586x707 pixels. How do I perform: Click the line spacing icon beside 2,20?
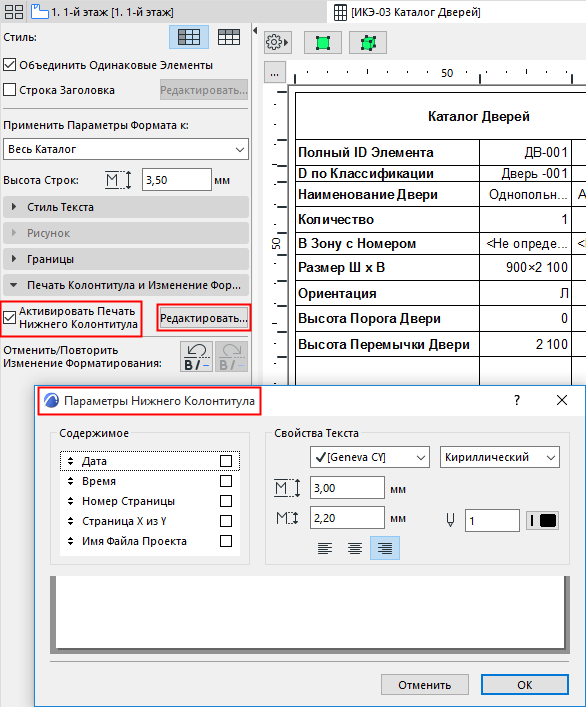click(x=287, y=518)
